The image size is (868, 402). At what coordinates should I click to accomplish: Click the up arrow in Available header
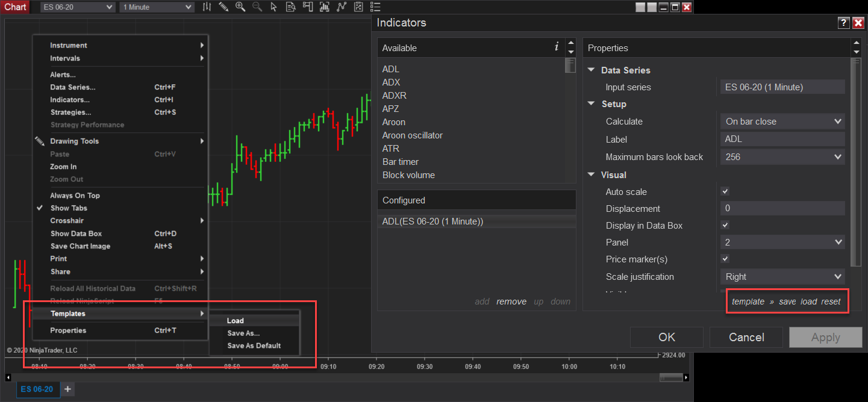click(x=570, y=43)
